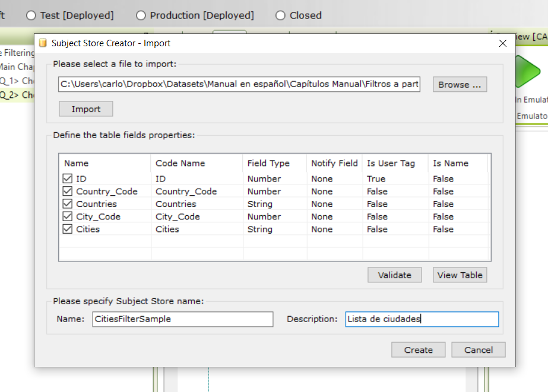Screen dimensions: 548x392
Task: Click Is User Tag False in Countries row
Action: click(x=377, y=204)
